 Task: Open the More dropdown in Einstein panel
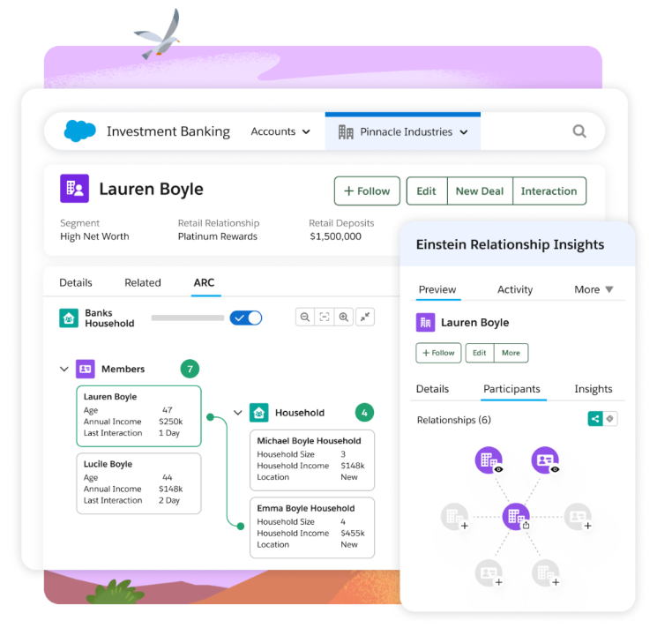(594, 289)
